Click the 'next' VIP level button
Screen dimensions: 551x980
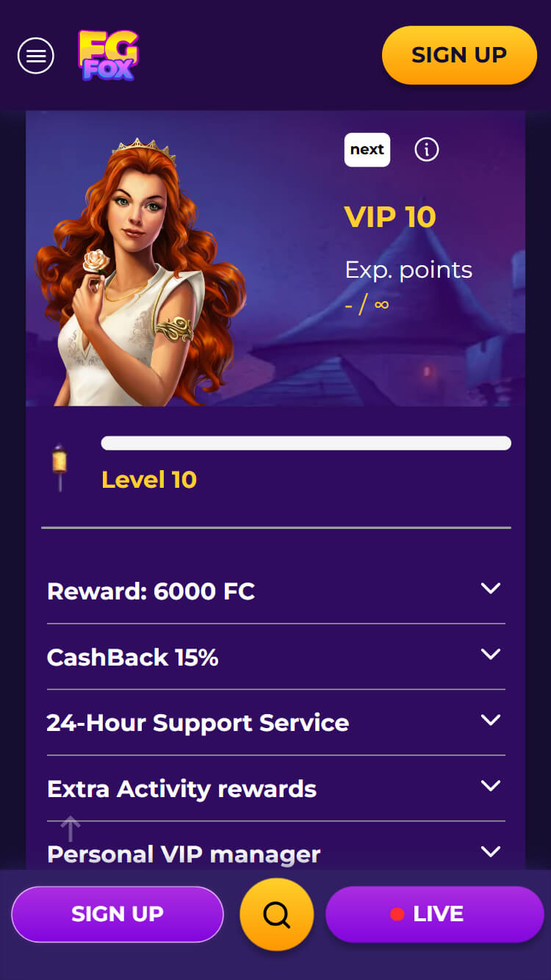pyautogui.click(x=367, y=150)
